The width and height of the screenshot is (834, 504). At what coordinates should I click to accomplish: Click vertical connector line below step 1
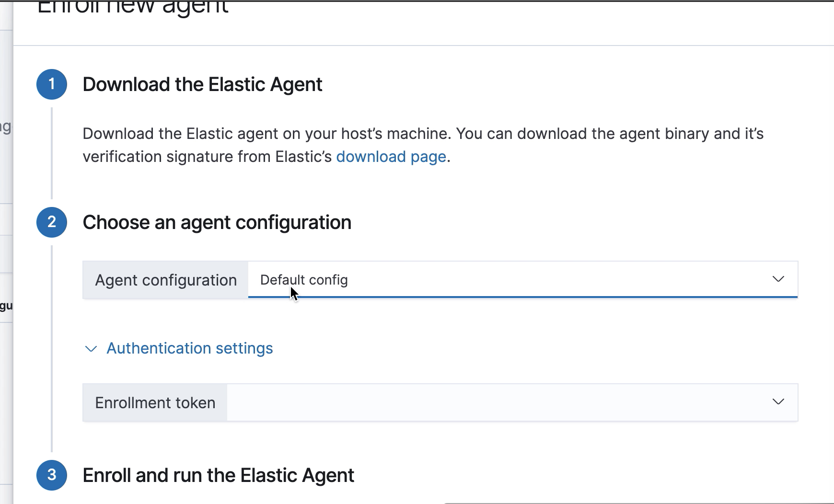(x=52, y=153)
